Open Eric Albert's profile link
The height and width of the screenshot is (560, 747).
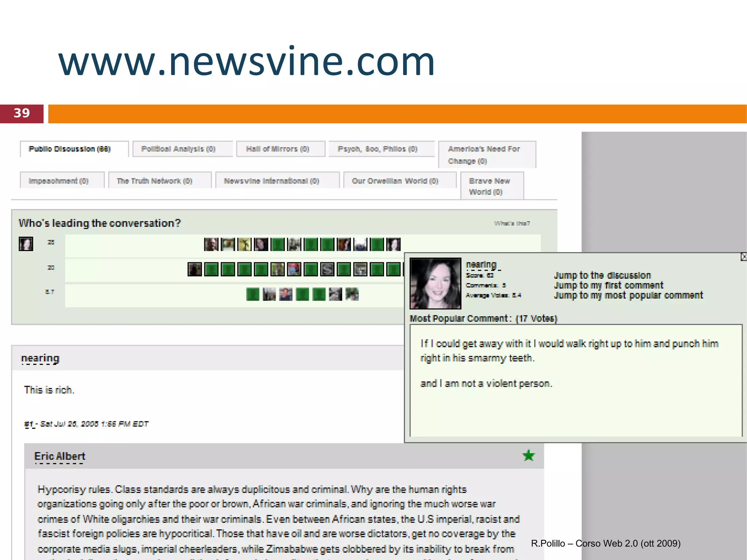[59, 456]
